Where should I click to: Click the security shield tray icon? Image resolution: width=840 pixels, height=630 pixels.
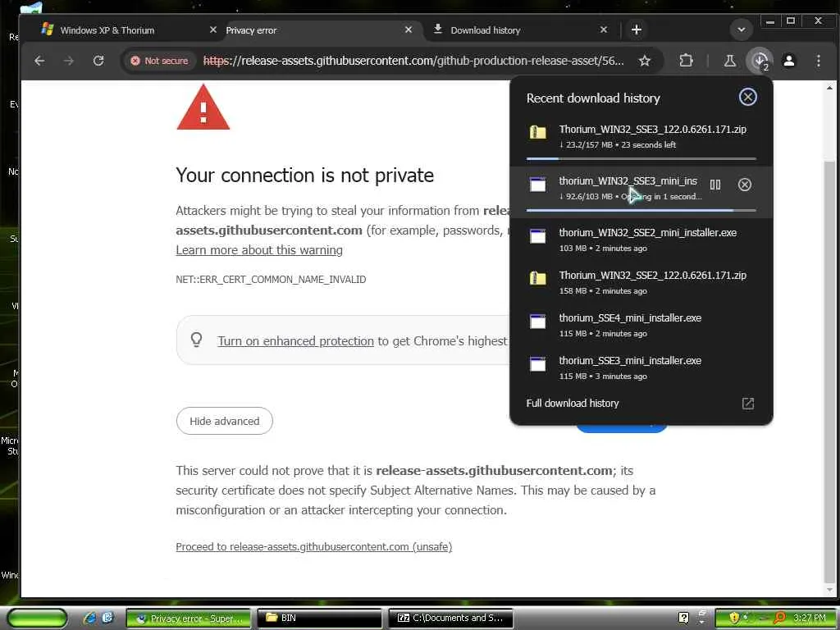[734, 618]
